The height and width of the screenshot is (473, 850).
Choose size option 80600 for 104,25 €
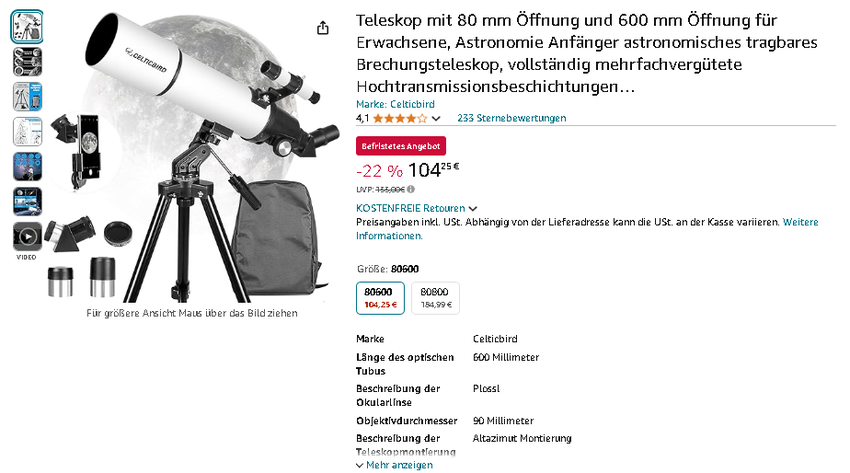click(x=381, y=298)
